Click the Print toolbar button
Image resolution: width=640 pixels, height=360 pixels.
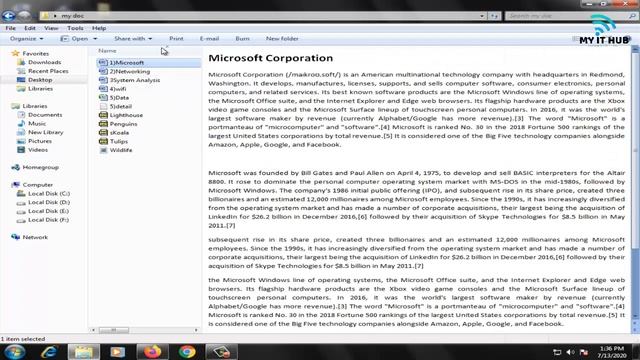176,39
